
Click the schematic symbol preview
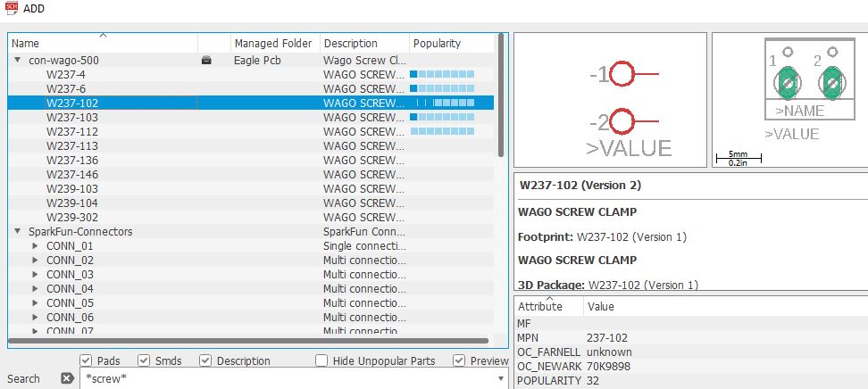611,100
